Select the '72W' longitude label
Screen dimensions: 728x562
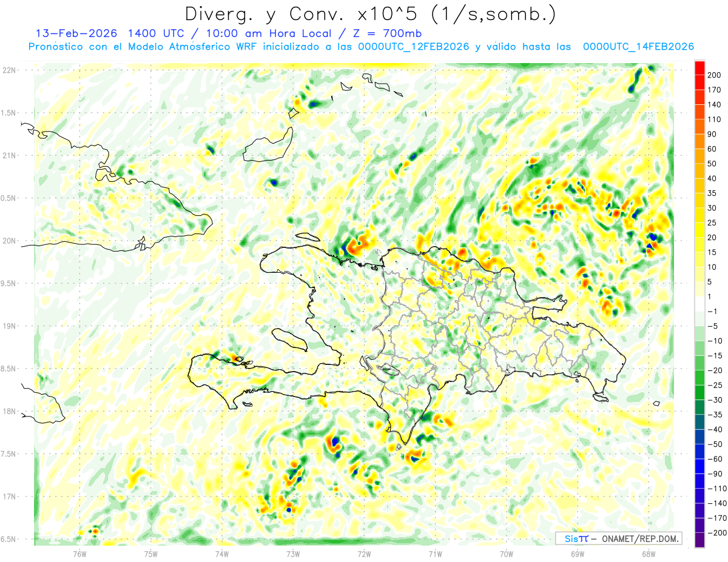click(x=364, y=554)
